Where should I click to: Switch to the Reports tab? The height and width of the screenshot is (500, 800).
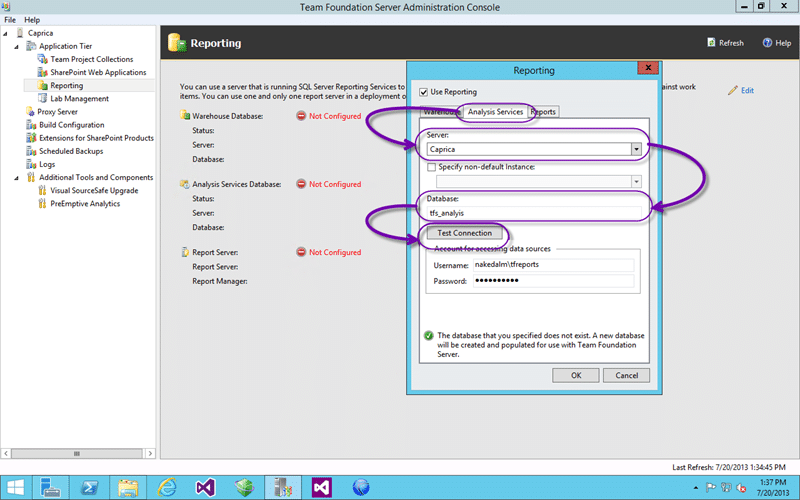click(543, 112)
